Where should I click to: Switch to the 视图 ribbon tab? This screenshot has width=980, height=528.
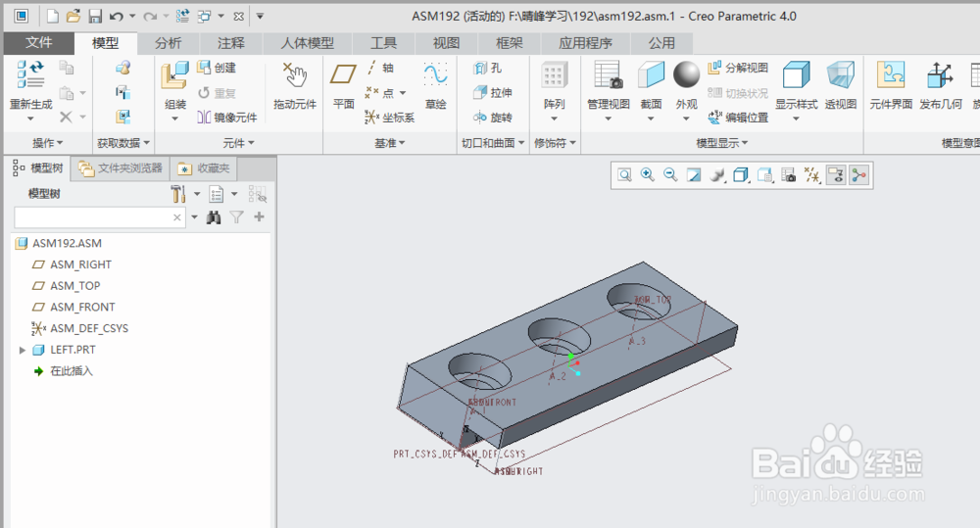coord(446,43)
